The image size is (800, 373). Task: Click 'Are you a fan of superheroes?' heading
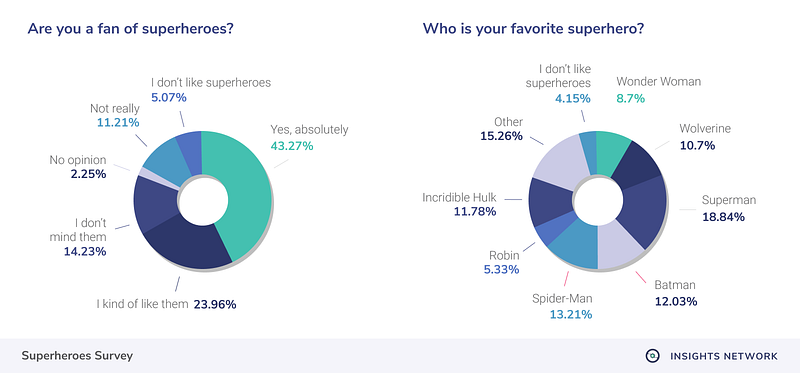[131, 29]
